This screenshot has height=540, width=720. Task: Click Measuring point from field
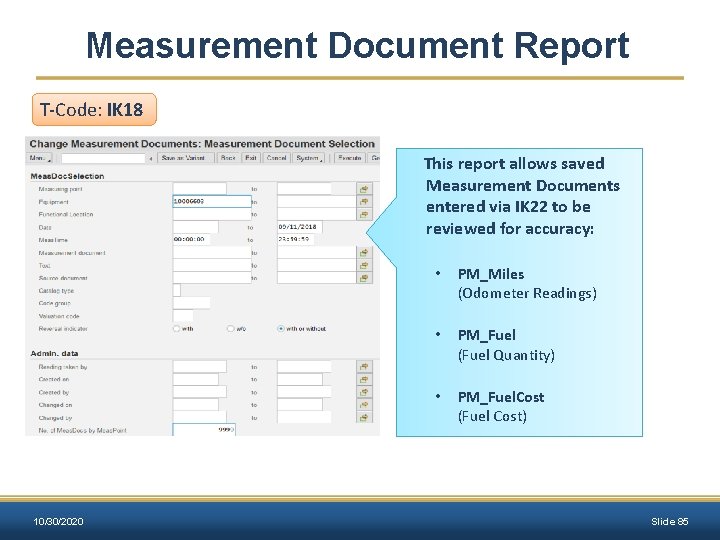pyautogui.click(x=199, y=189)
